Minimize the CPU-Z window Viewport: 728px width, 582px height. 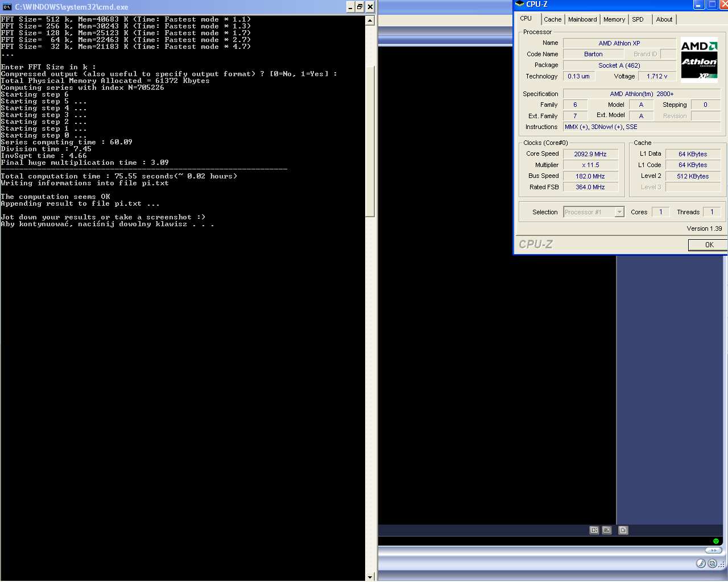[x=700, y=5]
